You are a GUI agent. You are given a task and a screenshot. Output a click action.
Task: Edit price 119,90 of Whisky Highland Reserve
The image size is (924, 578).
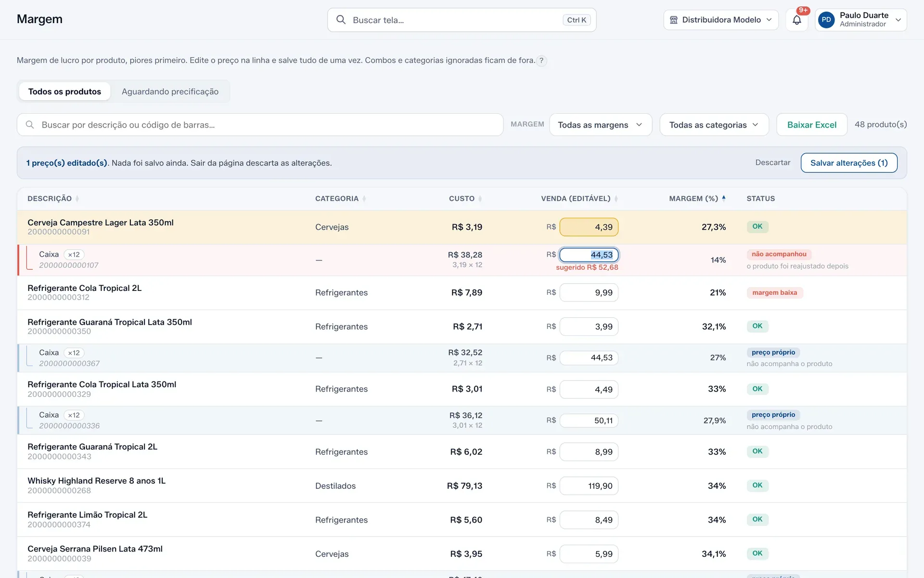[x=589, y=486]
